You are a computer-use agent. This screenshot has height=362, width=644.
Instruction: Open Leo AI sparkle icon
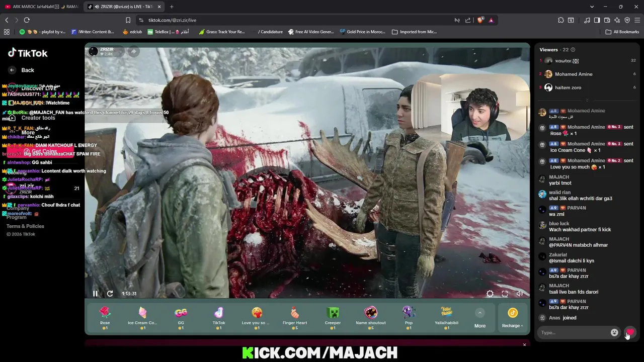[x=617, y=20]
